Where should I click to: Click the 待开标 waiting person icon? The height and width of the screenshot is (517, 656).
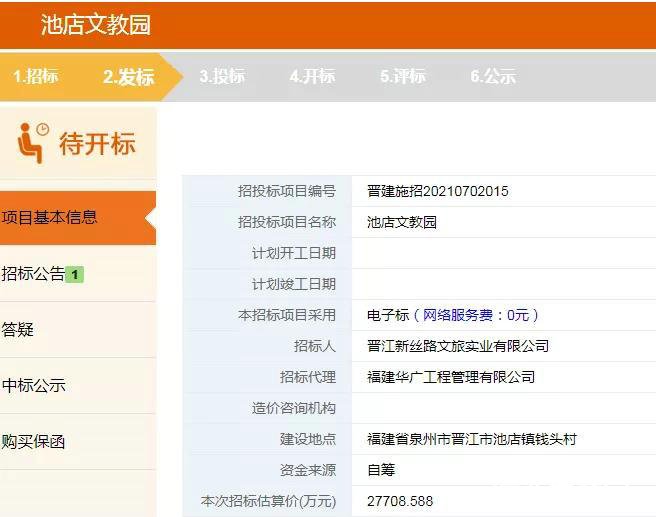tap(33, 142)
